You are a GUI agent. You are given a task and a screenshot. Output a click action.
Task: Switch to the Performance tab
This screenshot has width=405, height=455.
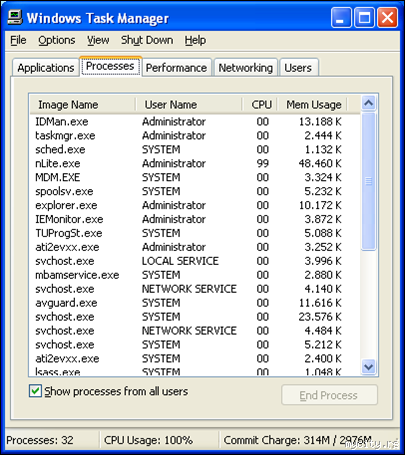[176, 68]
